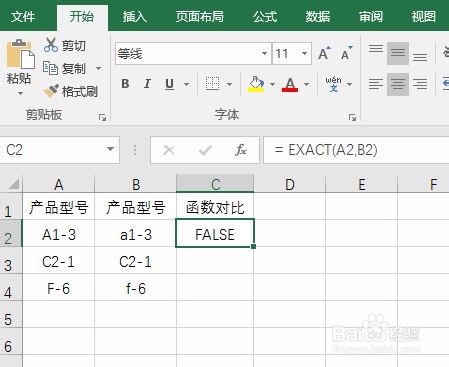449x367 pixels.
Task: Apply red font color A
Action: point(290,84)
